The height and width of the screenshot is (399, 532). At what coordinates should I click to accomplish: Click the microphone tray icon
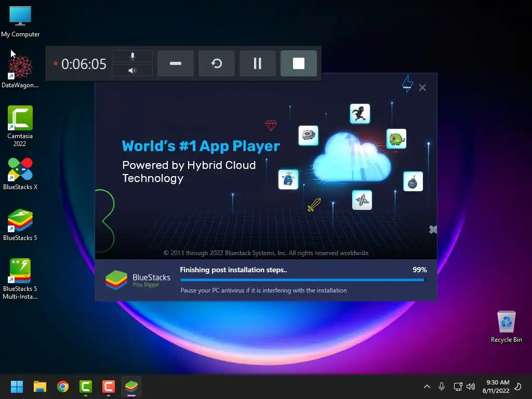[x=442, y=387]
